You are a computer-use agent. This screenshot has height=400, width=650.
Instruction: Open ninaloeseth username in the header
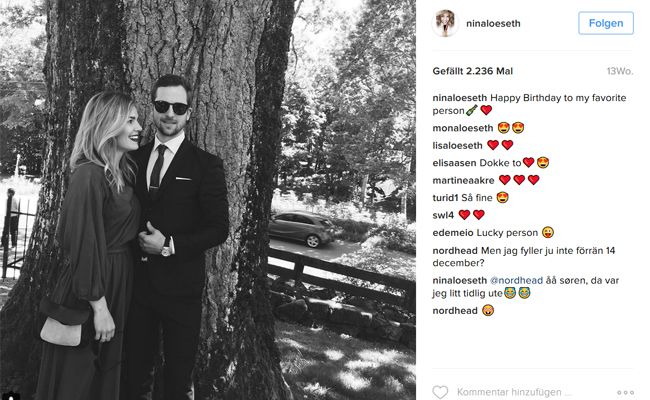point(493,24)
